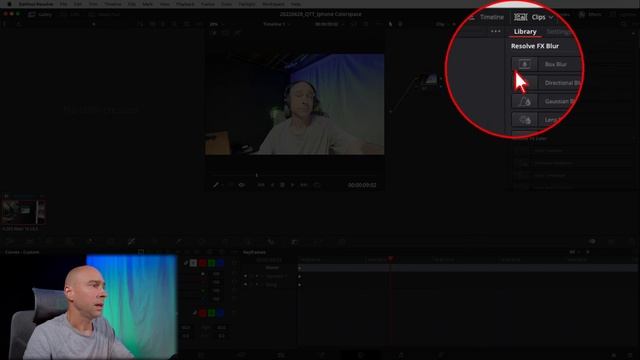Viewport: 640px width, 360px height.
Task: Open the Apple menu
Action: 9,4
